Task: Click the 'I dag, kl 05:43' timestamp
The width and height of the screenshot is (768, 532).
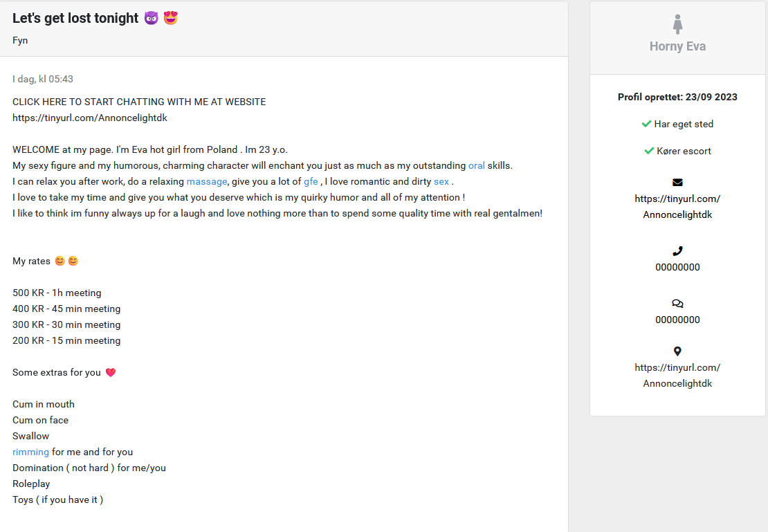Action: (x=43, y=79)
